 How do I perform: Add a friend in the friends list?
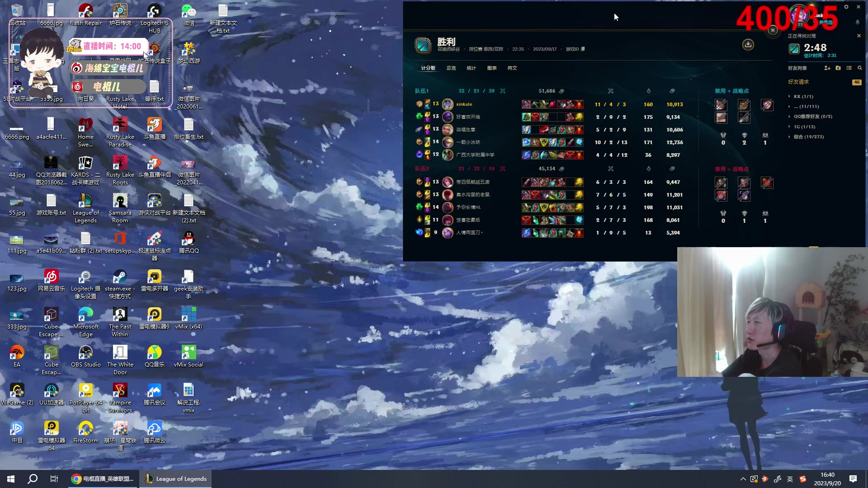click(x=827, y=68)
